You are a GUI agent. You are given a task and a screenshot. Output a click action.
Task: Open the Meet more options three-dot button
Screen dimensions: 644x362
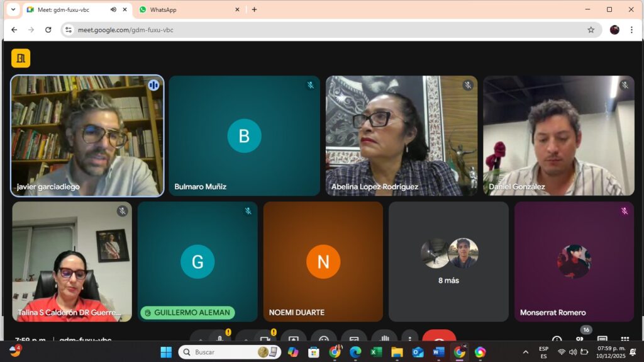409,339
